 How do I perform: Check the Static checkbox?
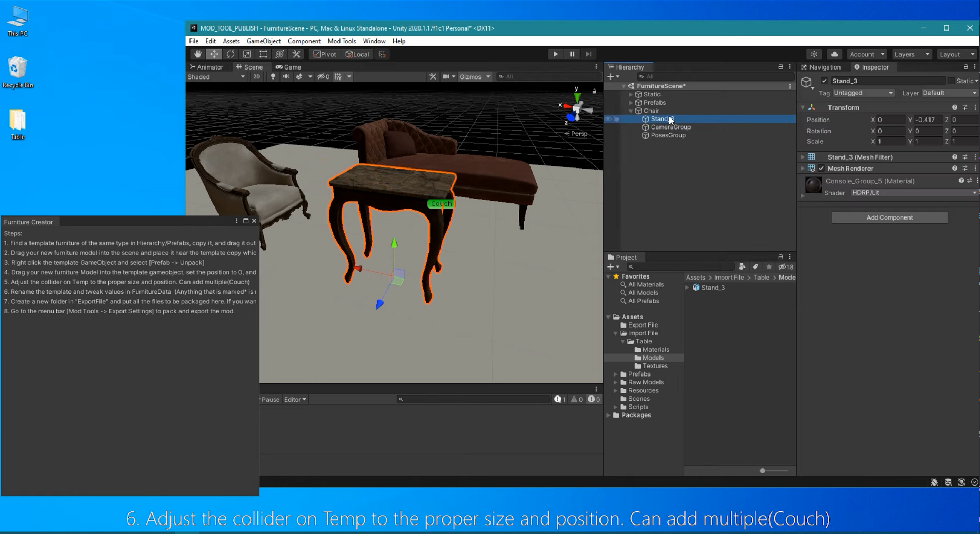(x=951, y=81)
